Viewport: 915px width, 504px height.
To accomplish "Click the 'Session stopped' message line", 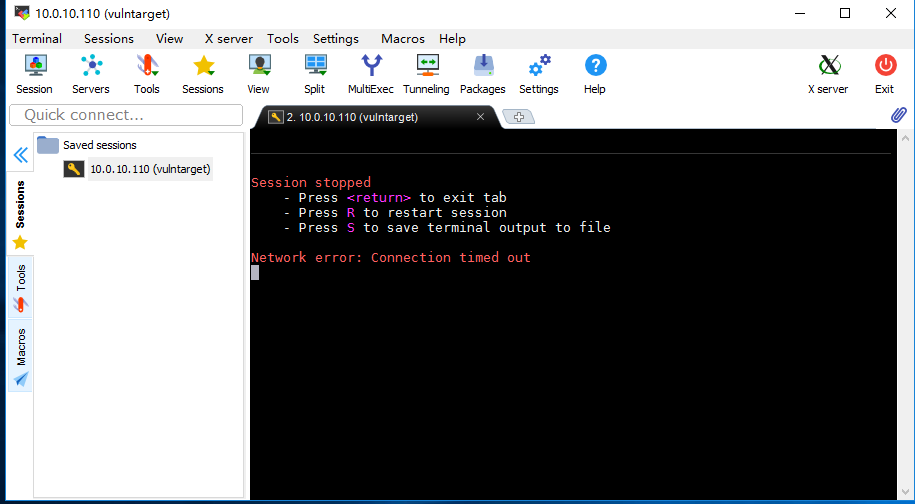I will (311, 183).
